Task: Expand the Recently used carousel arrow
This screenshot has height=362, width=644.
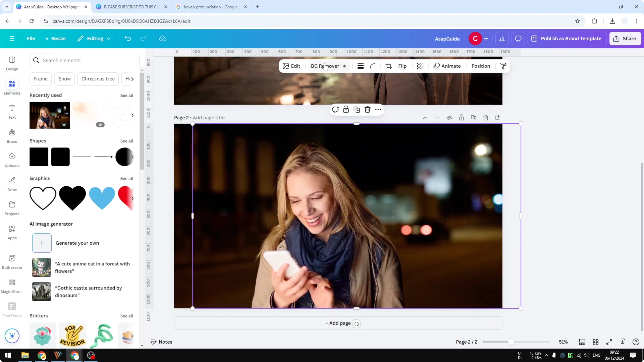Action: click(132, 115)
